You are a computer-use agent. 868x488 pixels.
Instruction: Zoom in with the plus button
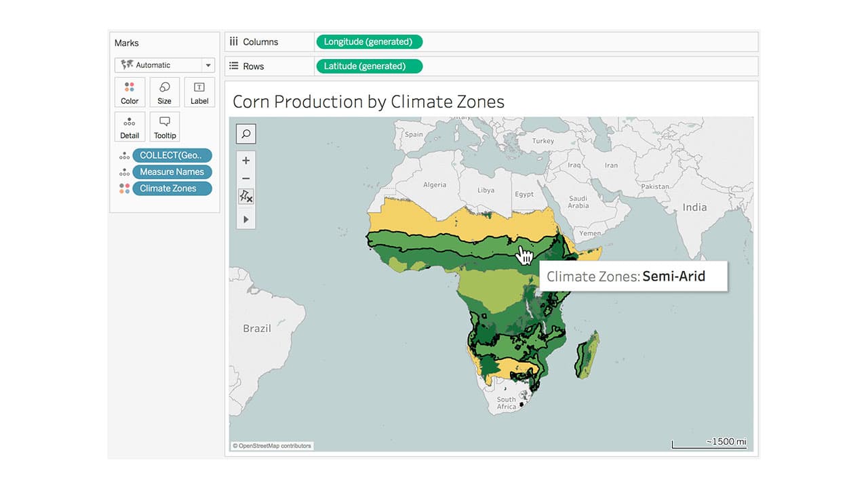245,161
